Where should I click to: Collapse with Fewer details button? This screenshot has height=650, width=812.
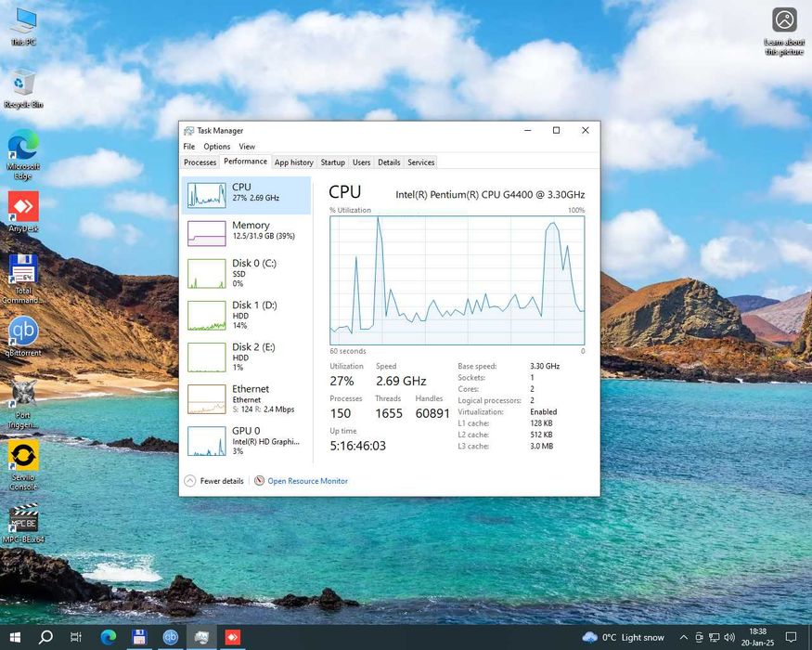tap(213, 481)
